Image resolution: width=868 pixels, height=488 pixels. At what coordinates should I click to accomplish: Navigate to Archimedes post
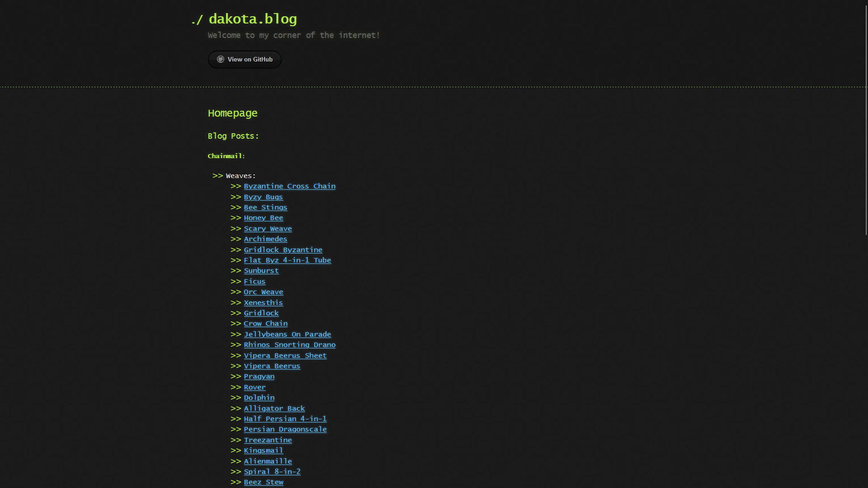pos(264,238)
